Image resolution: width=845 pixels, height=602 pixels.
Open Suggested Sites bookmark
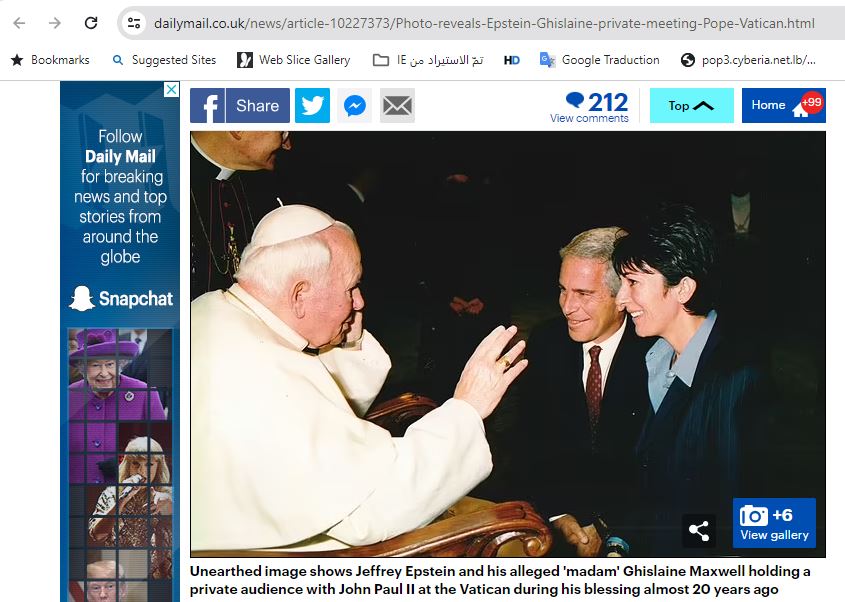coord(164,60)
